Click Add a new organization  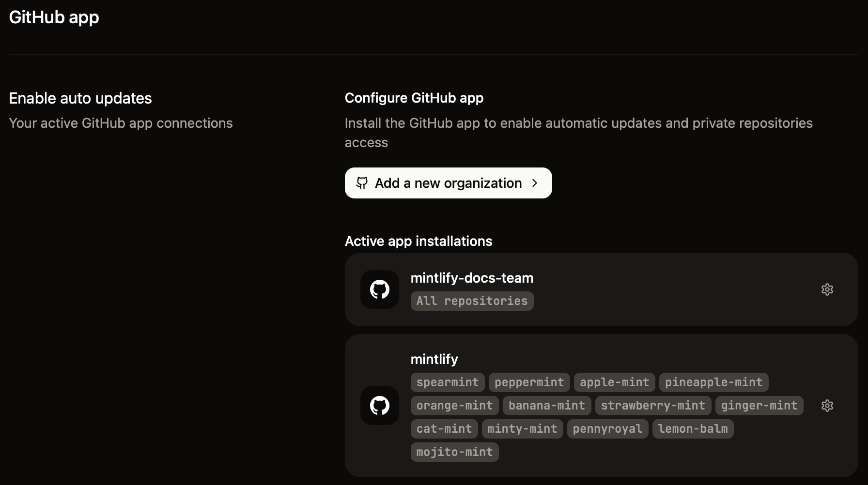[448, 183]
